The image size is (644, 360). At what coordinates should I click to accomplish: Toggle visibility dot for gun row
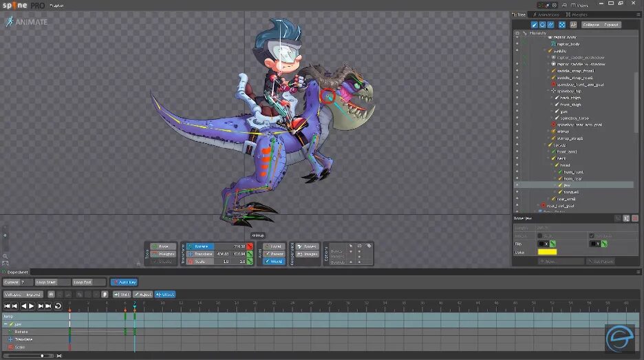[x=517, y=112]
